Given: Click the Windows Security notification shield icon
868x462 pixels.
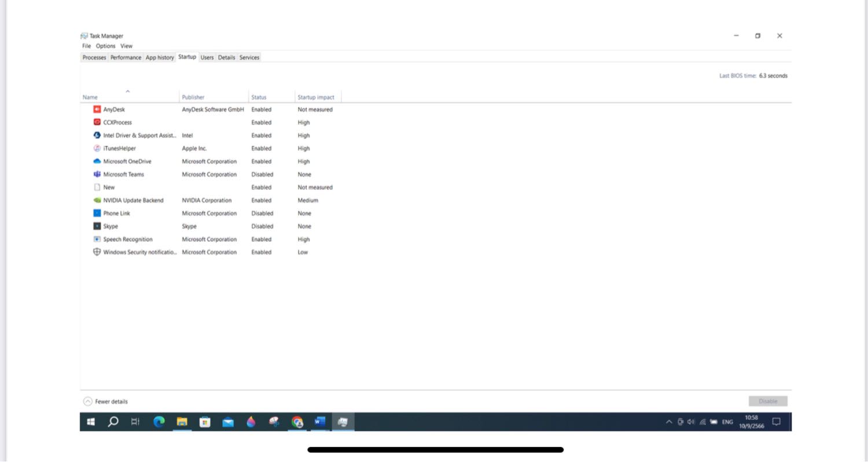Looking at the screenshot, I should point(97,252).
